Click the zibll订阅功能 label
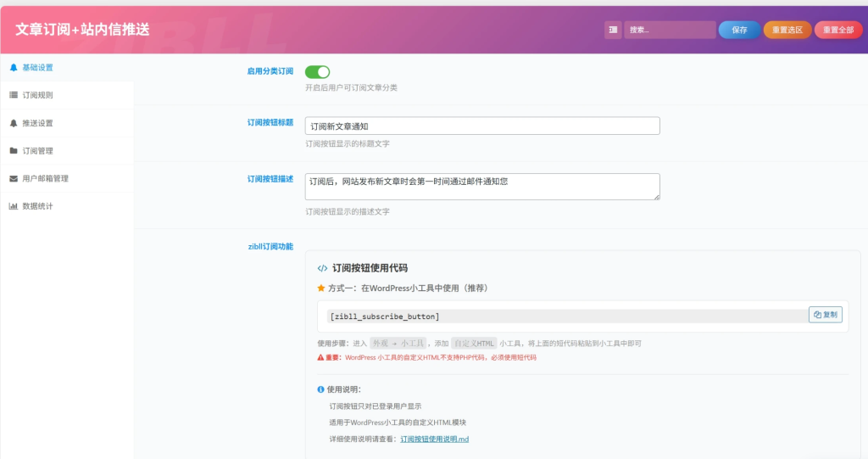This screenshot has width=868, height=459. coord(270,247)
